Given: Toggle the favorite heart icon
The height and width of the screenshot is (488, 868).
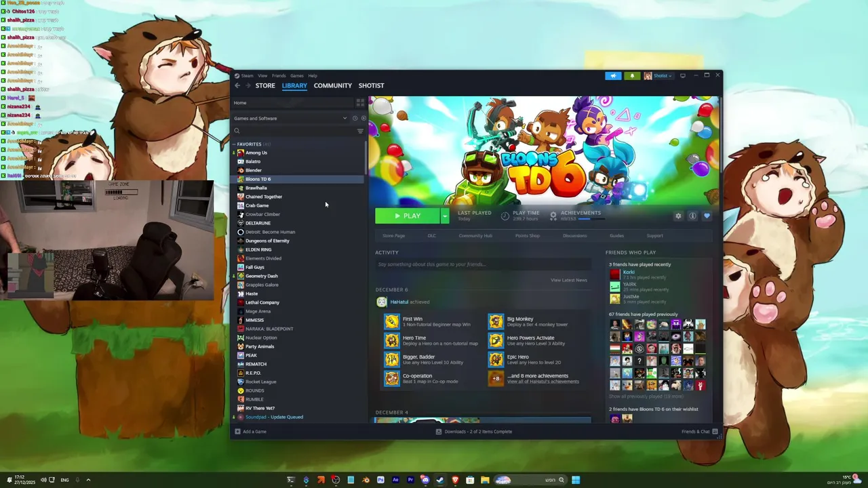Looking at the screenshot, I should (707, 216).
